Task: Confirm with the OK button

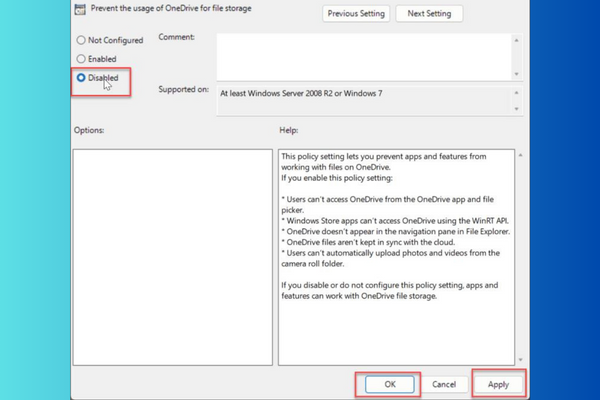Action: point(390,384)
